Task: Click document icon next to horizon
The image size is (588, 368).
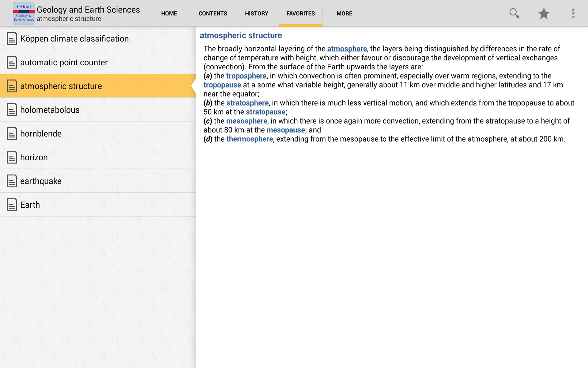Action: pyautogui.click(x=12, y=157)
